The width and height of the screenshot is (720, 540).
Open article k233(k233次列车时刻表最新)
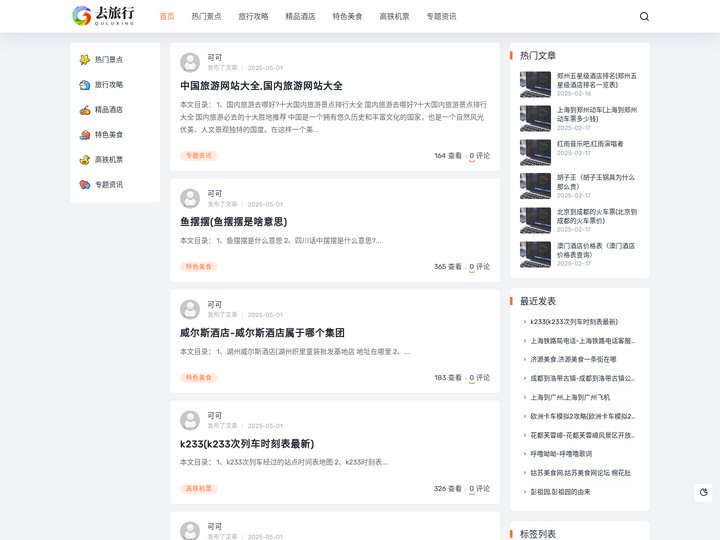tap(247, 444)
